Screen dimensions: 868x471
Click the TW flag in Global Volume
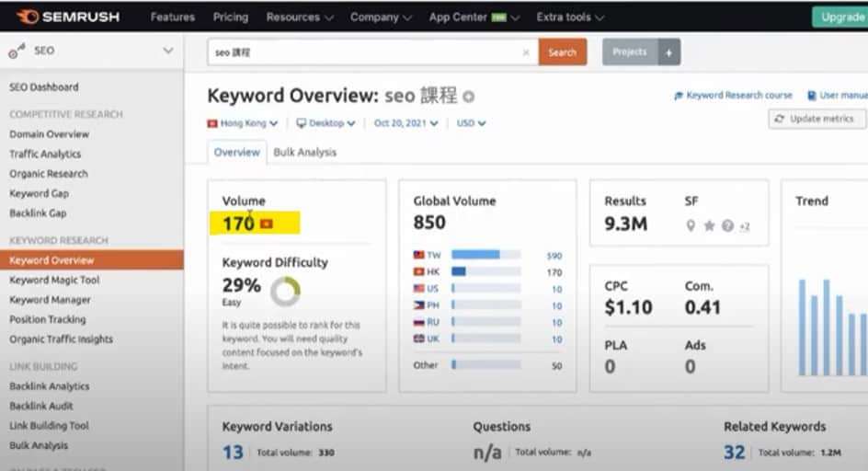point(419,255)
